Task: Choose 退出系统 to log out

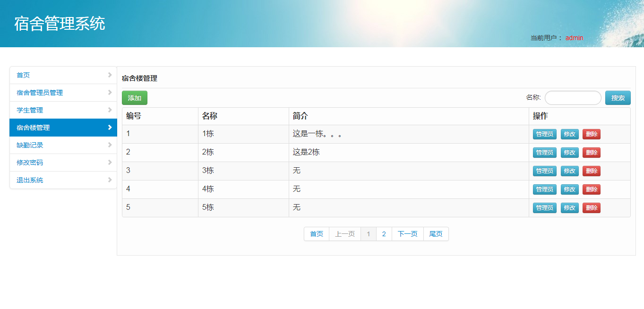Action: coord(63,180)
